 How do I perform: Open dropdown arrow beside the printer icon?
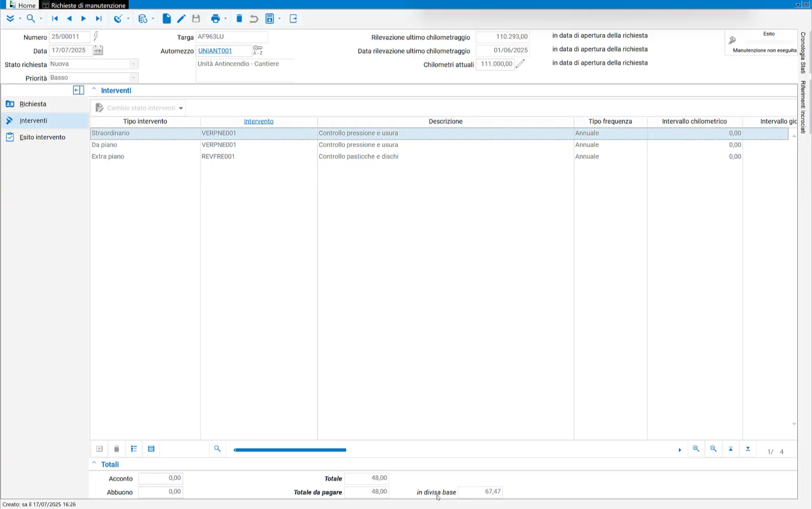click(x=225, y=19)
